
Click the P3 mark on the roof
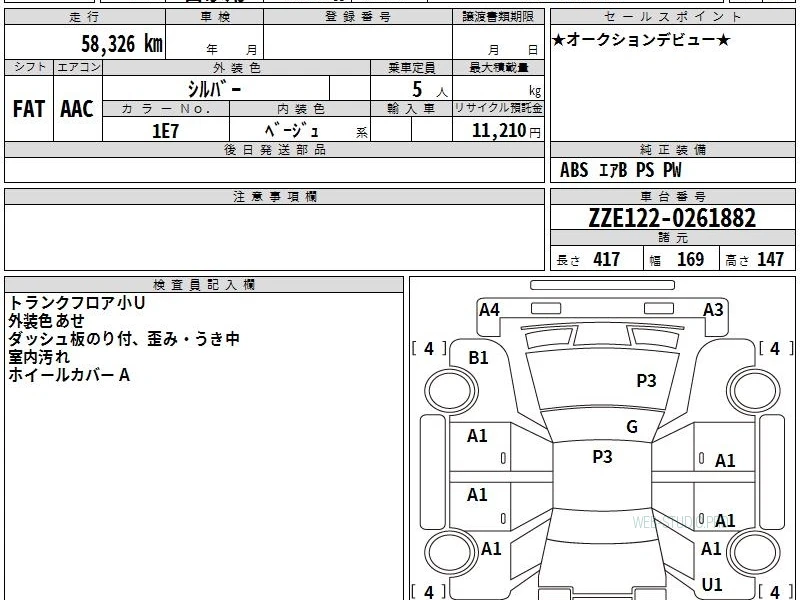(602, 457)
